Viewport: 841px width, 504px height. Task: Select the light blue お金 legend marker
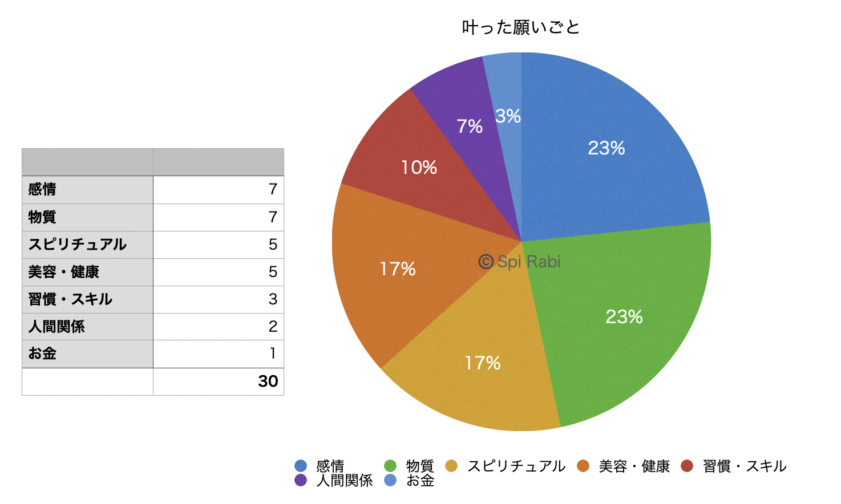click(x=390, y=480)
